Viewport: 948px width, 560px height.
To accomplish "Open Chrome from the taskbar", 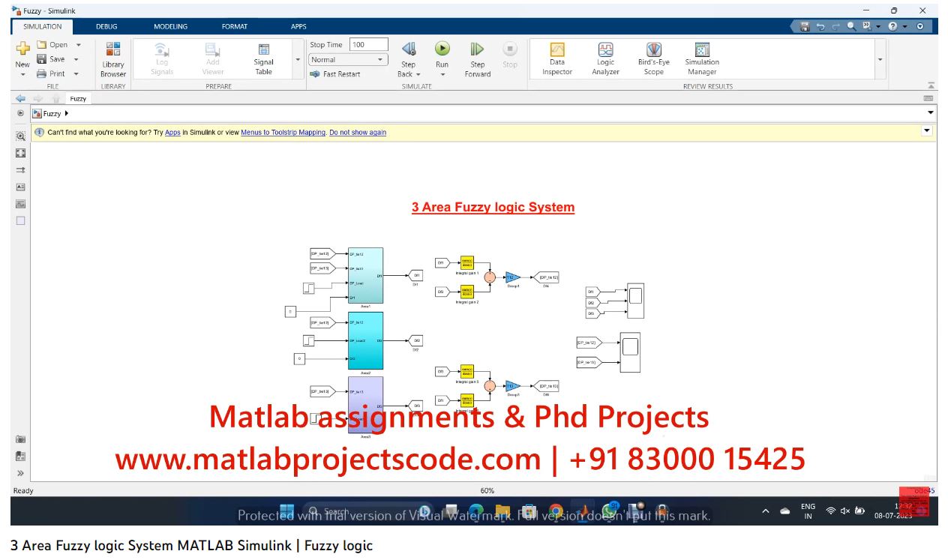I will coord(556,511).
